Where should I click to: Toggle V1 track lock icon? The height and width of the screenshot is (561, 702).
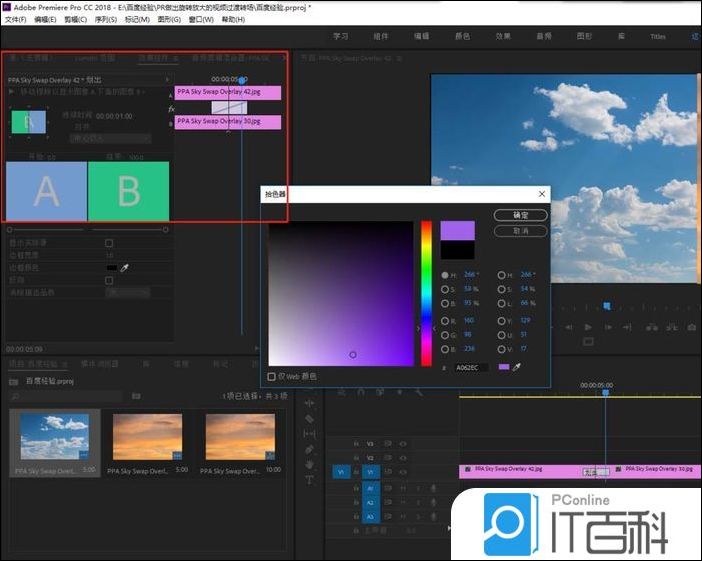coord(357,471)
